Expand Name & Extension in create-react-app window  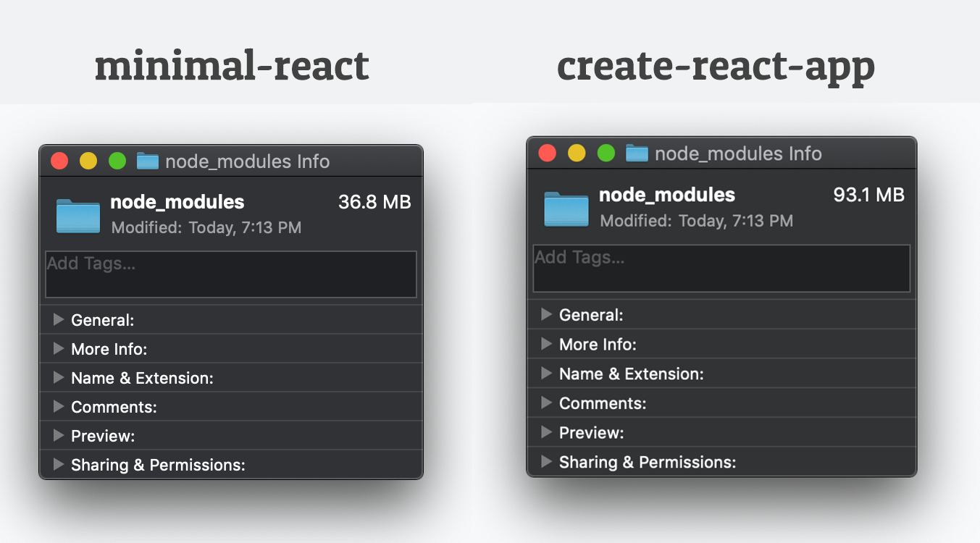[547, 374]
